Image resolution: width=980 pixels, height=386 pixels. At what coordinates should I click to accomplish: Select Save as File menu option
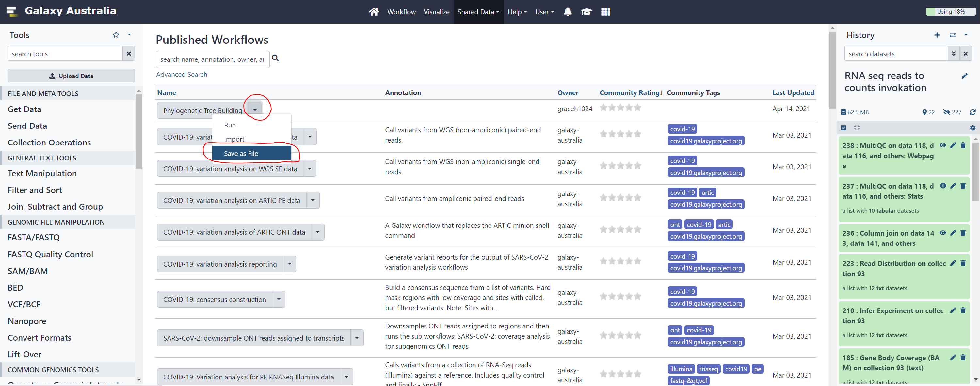coord(251,153)
